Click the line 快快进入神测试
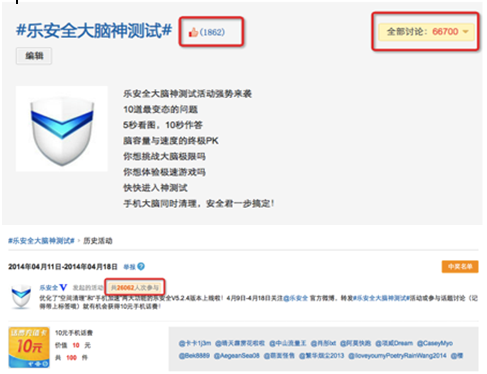This screenshot has height=374, width=487. pos(155,188)
